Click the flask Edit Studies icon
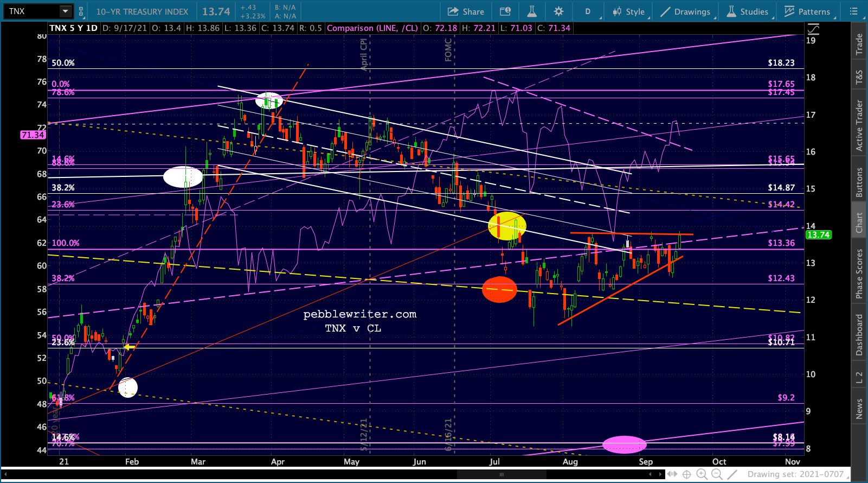 pyautogui.click(x=532, y=11)
